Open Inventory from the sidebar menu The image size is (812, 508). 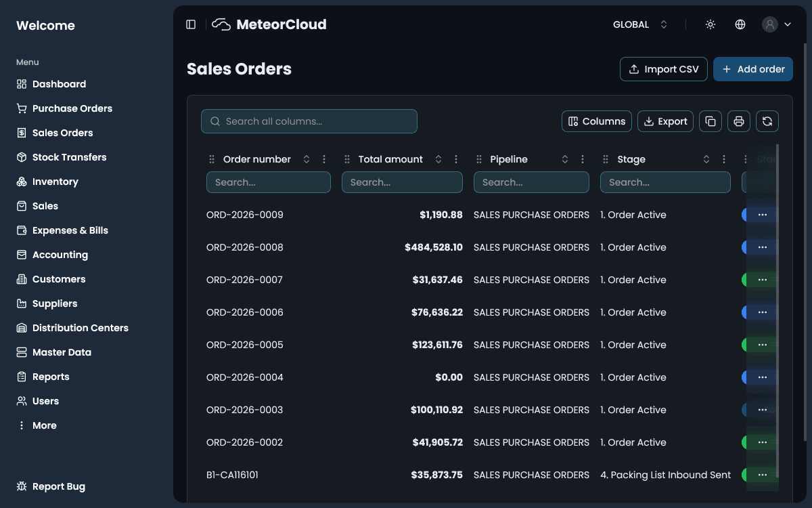(x=57, y=182)
